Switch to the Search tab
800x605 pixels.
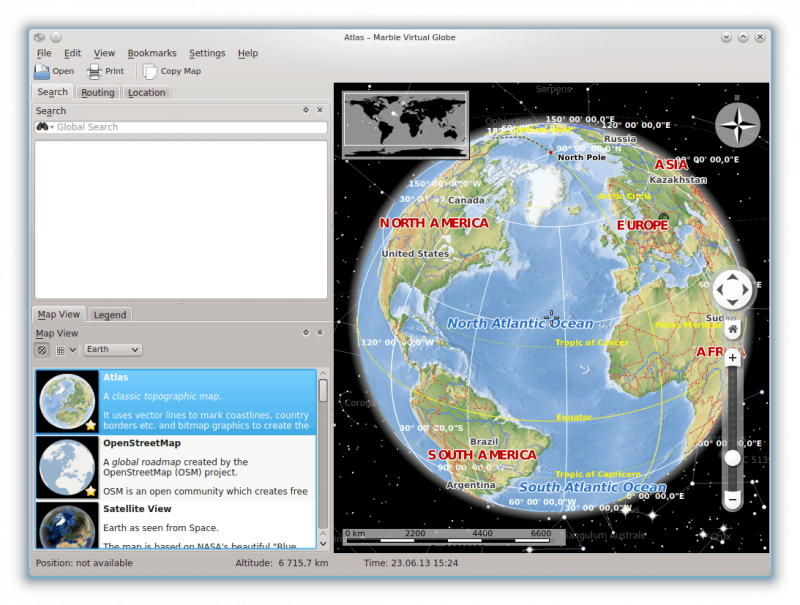tap(53, 92)
